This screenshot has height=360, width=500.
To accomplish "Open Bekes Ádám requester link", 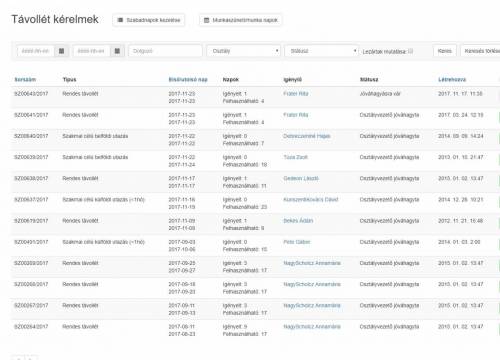I will click(298, 221).
